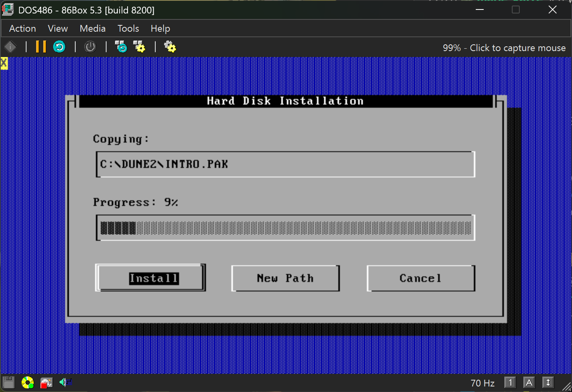The width and height of the screenshot is (572, 392).
Task: Click the C:\DUNE2\INTRO.PAK path field
Action: pos(285,164)
